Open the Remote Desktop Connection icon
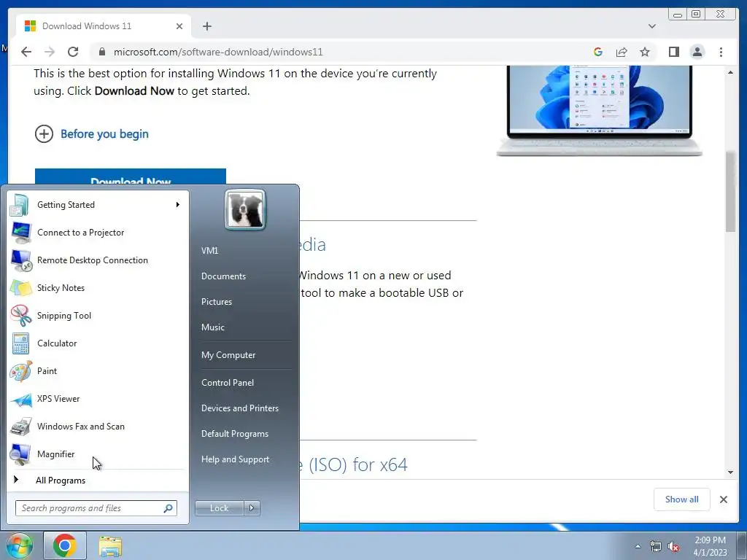 pyautogui.click(x=20, y=260)
